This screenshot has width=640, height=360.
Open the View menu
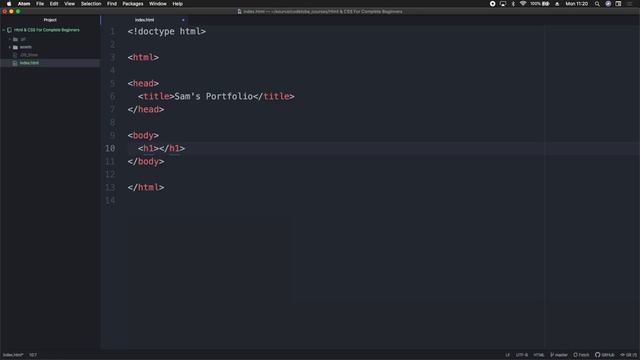(69, 4)
